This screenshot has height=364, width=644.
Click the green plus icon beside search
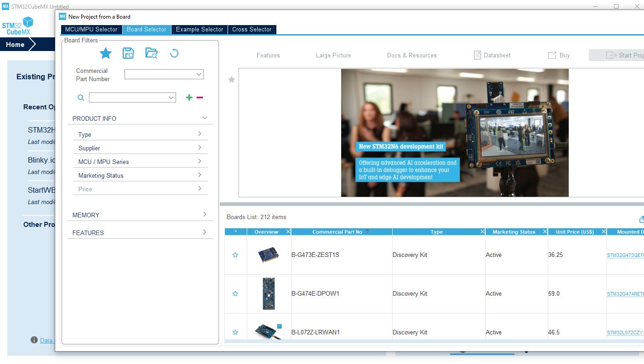pos(189,97)
